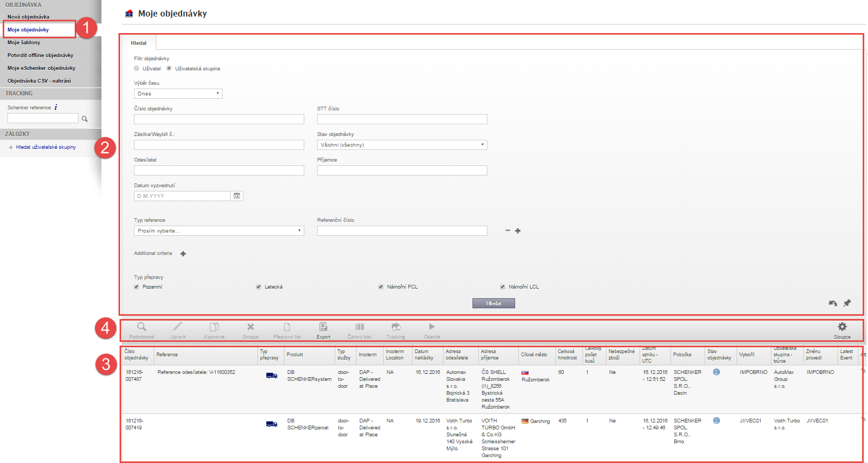This screenshot has height=463, width=868.
Task: Click the Schenker reference search magnifier
Action: 84,119
